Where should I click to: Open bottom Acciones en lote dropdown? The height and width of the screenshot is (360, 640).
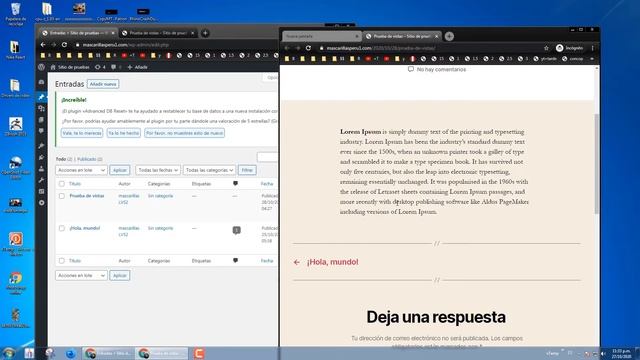tap(81, 276)
